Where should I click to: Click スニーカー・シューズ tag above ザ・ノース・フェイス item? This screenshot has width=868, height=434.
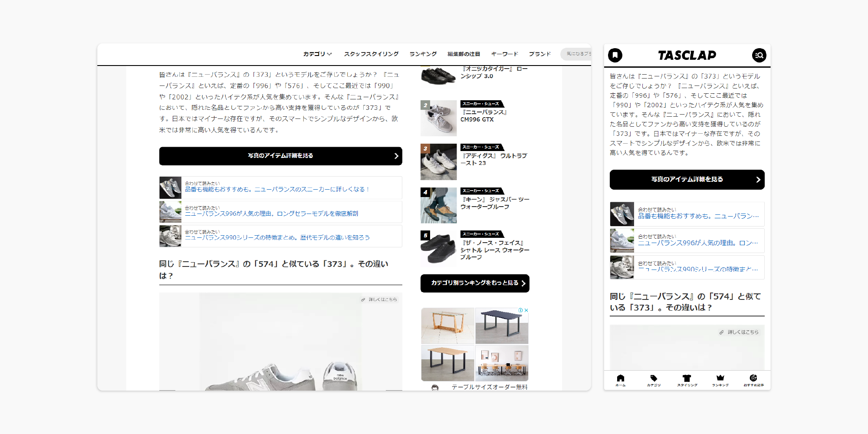point(481,234)
